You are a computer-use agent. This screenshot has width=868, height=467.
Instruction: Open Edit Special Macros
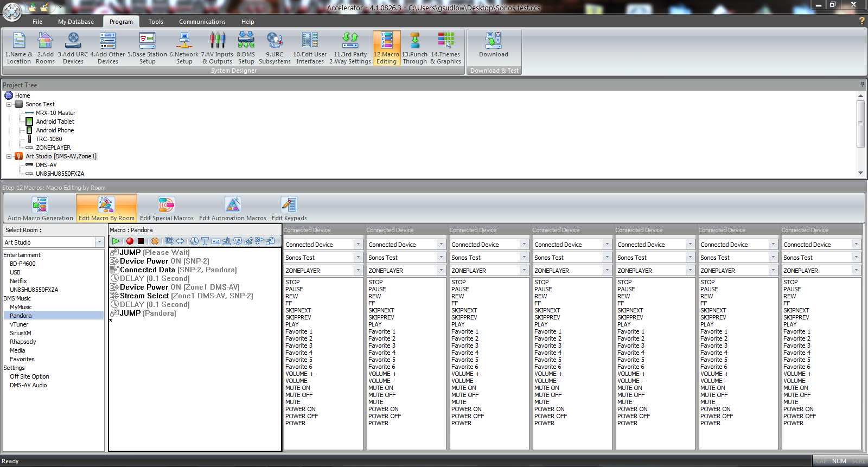click(x=167, y=209)
